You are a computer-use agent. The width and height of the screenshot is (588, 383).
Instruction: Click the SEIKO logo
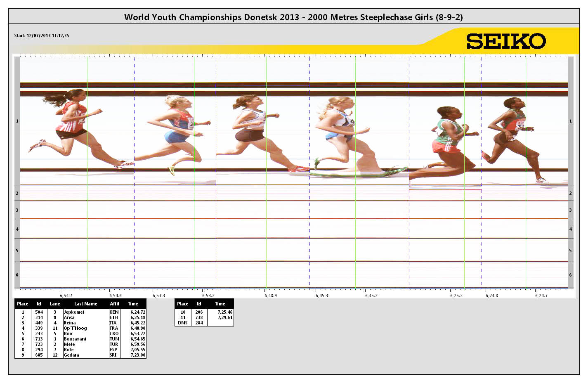(506, 41)
